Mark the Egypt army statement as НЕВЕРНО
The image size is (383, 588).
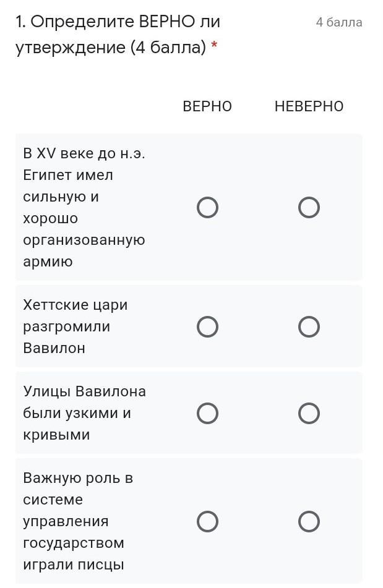tap(309, 208)
